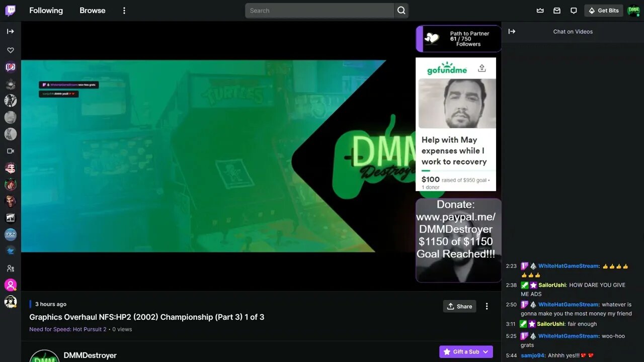Viewport: 644px width, 362px height.
Task: Open the DMM user avatar menu
Action: click(633, 11)
